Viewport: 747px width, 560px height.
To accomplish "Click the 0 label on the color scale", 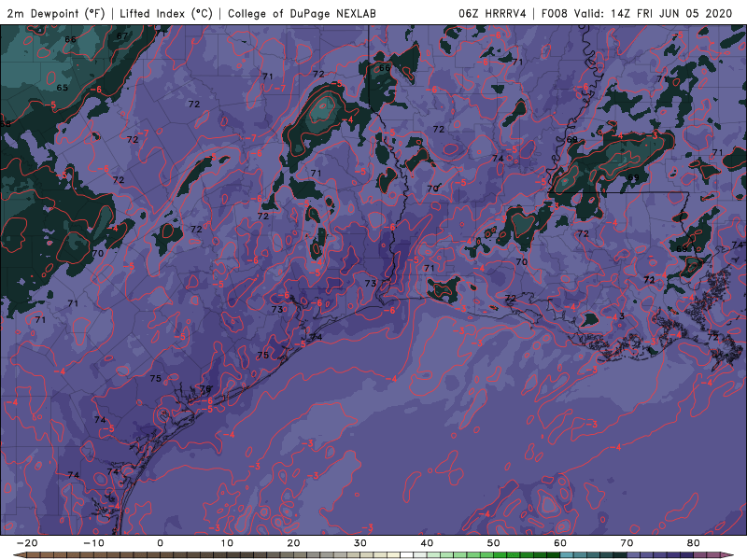I will (x=160, y=543).
